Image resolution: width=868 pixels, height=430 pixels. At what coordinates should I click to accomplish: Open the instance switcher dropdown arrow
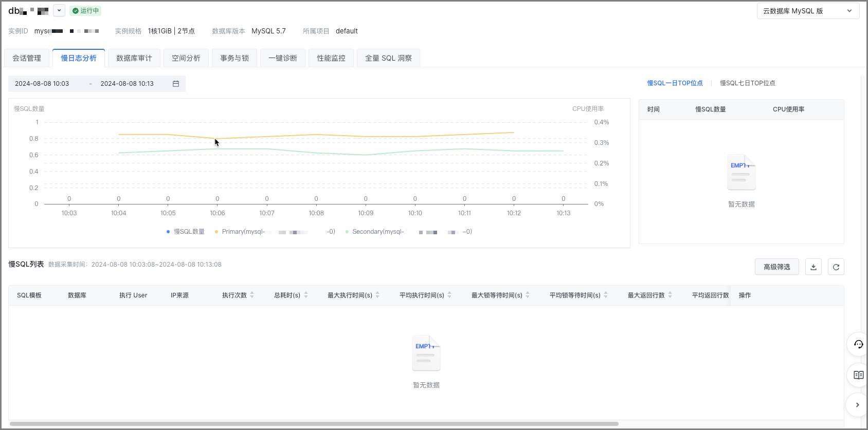[59, 10]
